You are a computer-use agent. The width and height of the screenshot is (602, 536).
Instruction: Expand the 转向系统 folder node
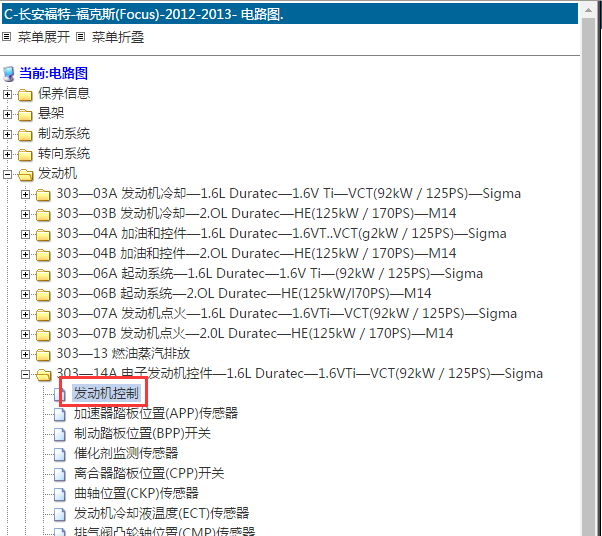(x=7, y=154)
